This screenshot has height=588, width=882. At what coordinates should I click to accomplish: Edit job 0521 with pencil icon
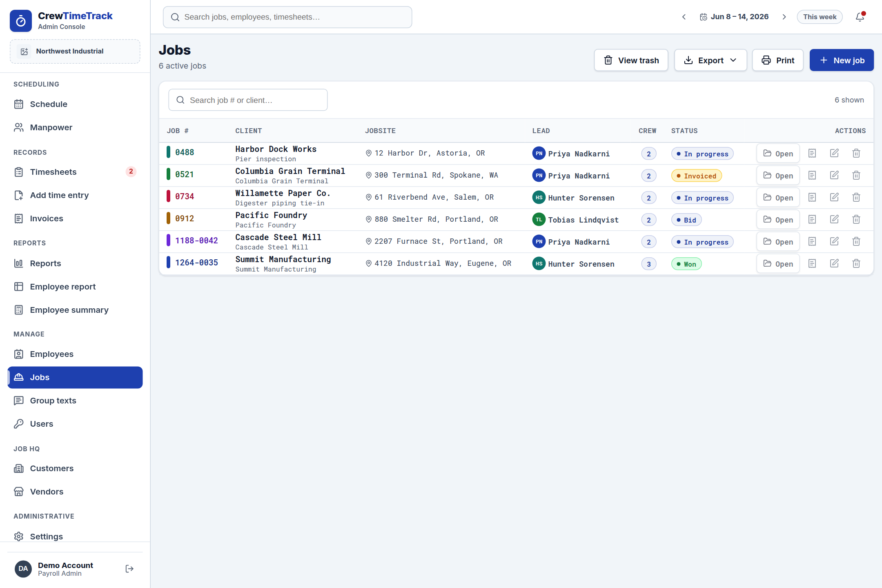pyautogui.click(x=834, y=175)
